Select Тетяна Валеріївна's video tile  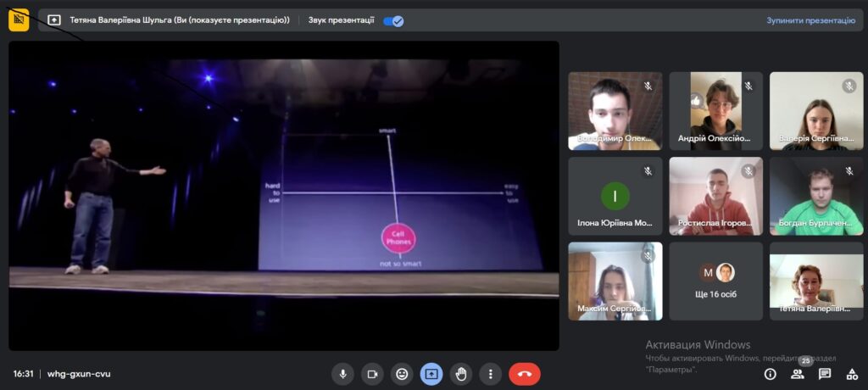pos(816,281)
